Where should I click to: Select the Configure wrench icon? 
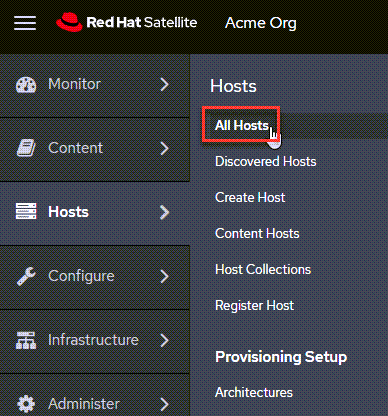click(26, 276)
